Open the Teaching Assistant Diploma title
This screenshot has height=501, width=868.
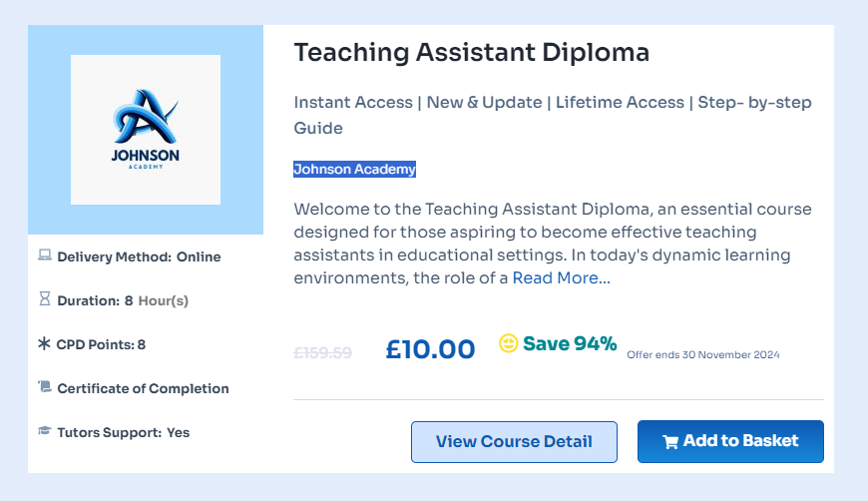click(471, 53)
